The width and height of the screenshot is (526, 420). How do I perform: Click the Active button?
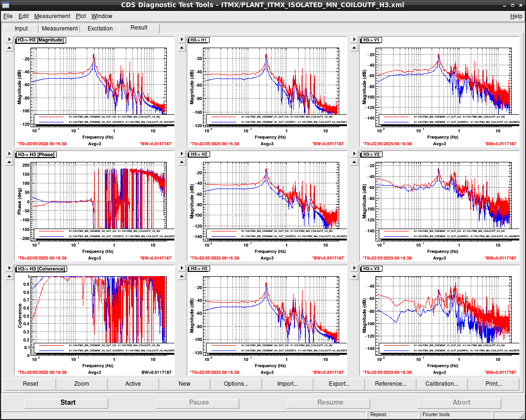point(133,384)
